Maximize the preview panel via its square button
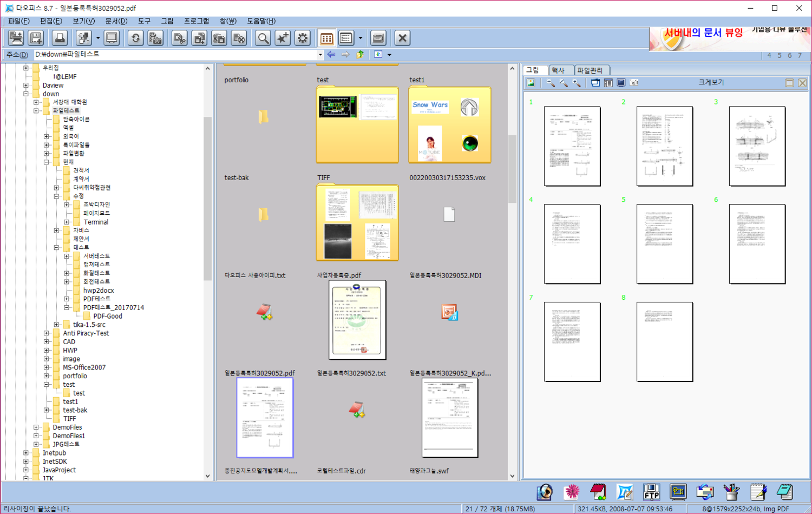Image resolution: width=812 pixels, height=514 pixels. click(x=789, y=83)
